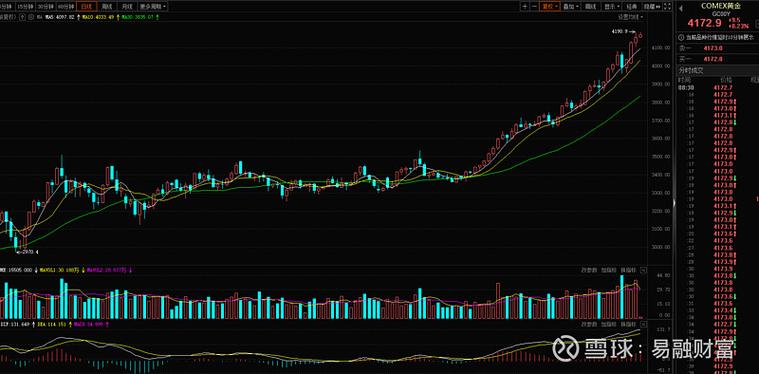Click the MAVOL1 volume indicator label
Screen dimensions: 759x374
coord(59,270)
